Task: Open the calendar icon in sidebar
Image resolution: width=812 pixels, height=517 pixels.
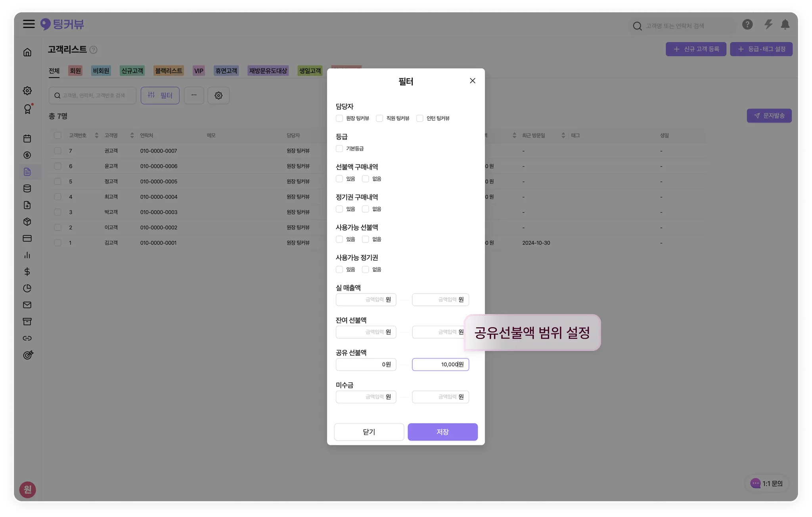Action: [x=27, y=139]
